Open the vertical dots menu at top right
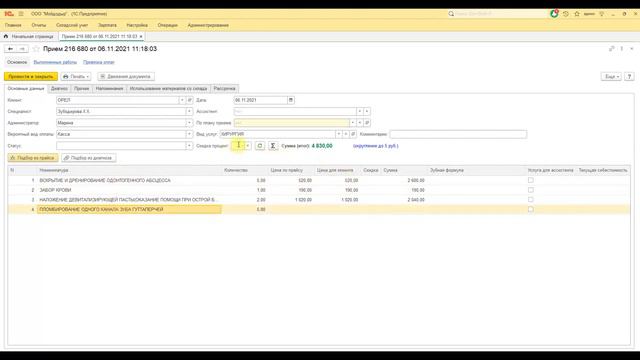Viewport: 640px width, 360px height. (622, 49)
